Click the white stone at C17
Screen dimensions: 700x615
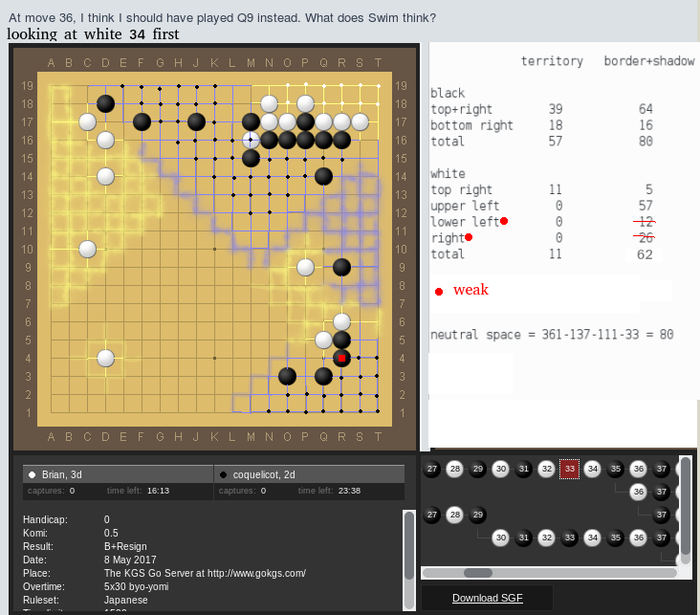[88, 121]
